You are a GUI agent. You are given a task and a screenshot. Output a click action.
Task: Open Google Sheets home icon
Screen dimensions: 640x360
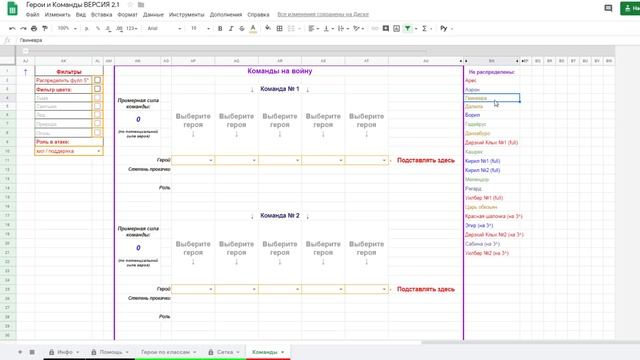pos(13,9)
